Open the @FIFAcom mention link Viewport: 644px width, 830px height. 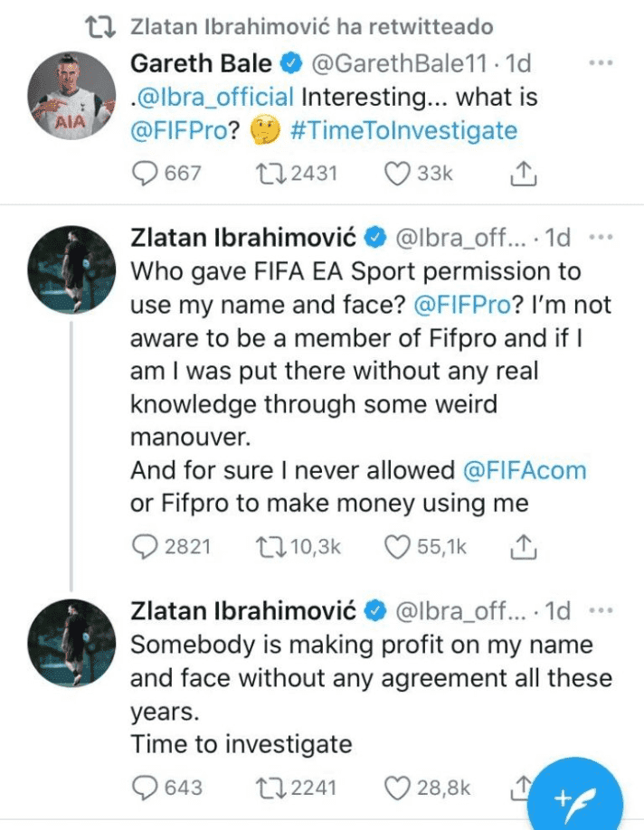(x=525, y=470)
